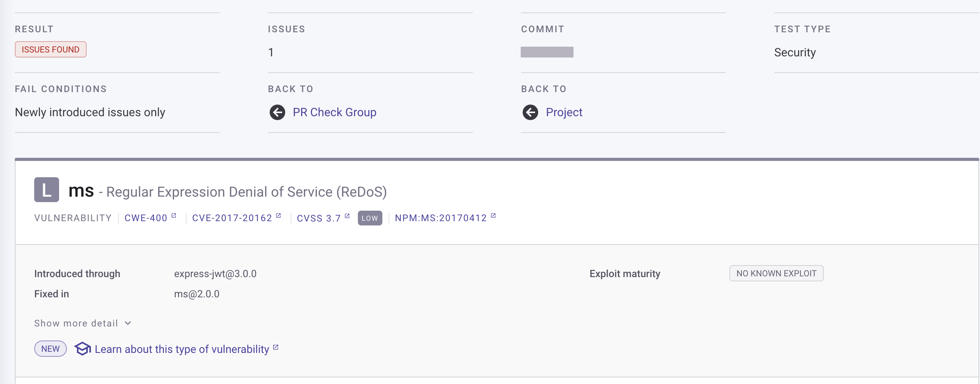Screen dimensions: 980x384
Task: Go back to Project link
Action: [564, 112]
